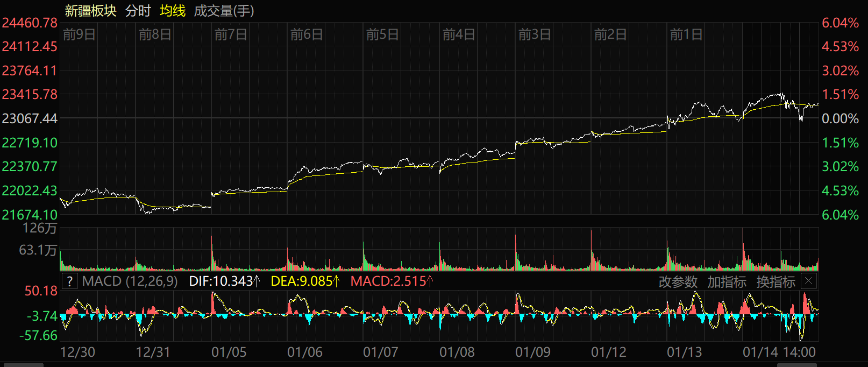
Task: Click the MACD (12,26,9) indicator name
Action: [x=130, y=281]
